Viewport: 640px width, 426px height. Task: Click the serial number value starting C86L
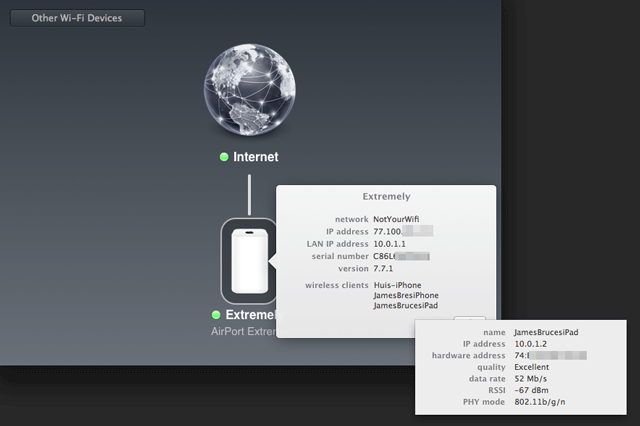(x=401, y=256)
